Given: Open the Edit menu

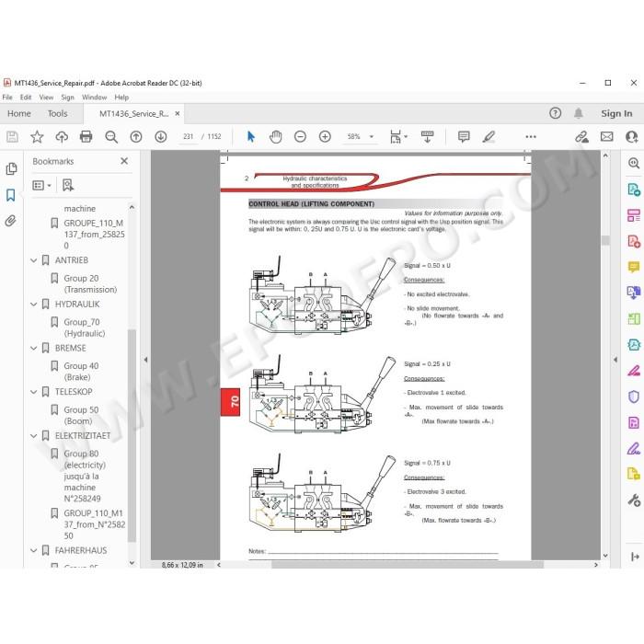Looking at the screenshot, I should tap(26, 98).
